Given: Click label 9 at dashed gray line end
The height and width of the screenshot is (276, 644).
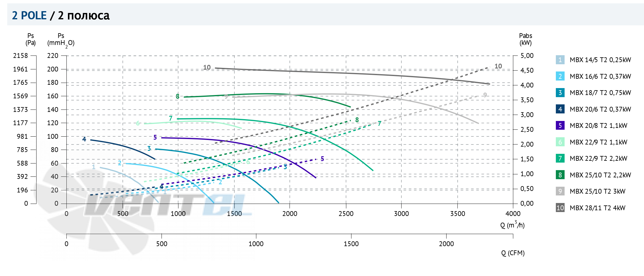Looking at the screenshot, I should pyautogui.click(x=485, y=95).
